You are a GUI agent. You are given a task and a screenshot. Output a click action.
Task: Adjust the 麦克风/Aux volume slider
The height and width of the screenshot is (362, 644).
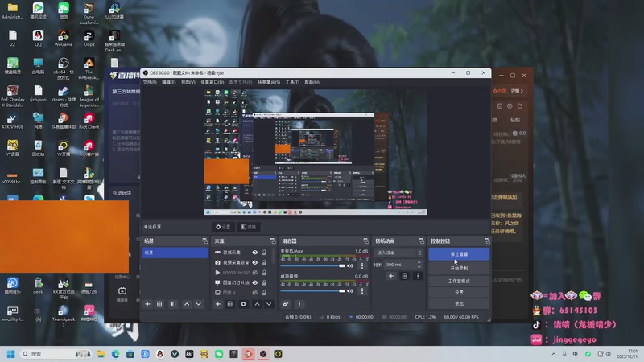(x=312, y=266)
